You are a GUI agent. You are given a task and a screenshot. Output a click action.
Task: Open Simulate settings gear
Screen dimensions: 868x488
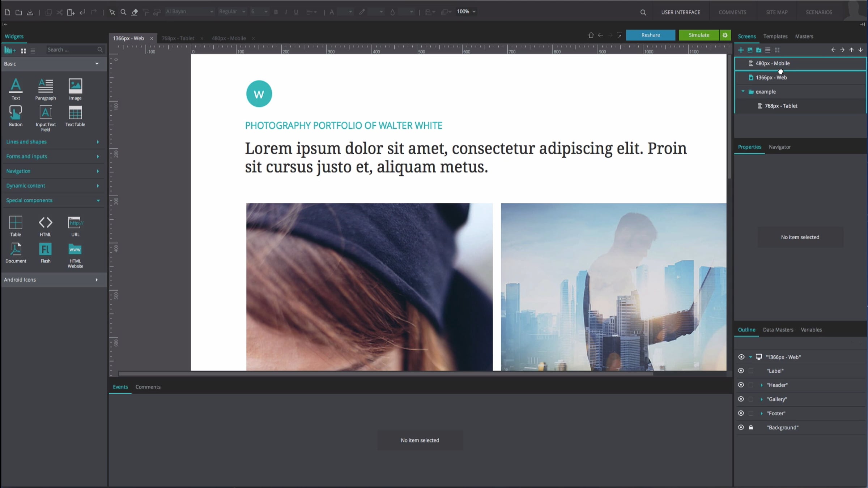pos(725,35)
